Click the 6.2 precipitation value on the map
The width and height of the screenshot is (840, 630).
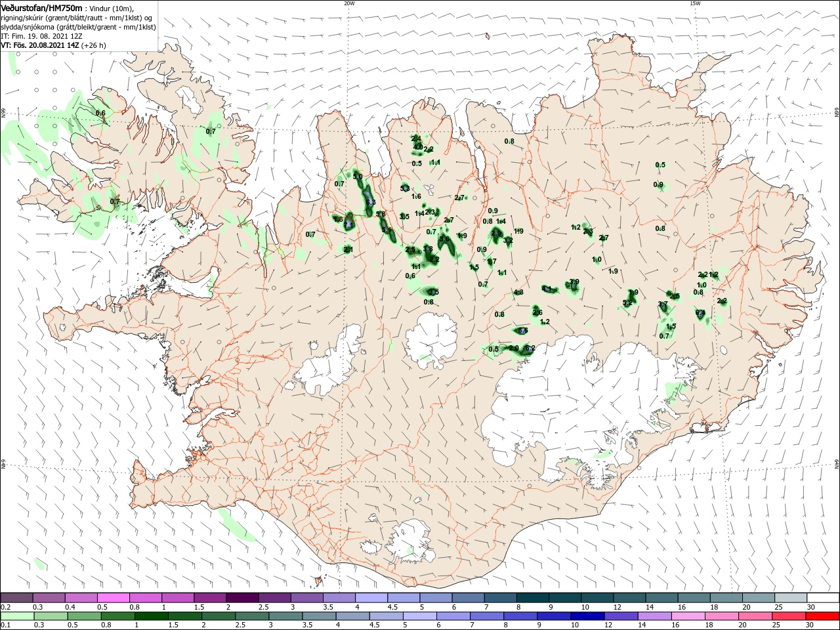531,348
